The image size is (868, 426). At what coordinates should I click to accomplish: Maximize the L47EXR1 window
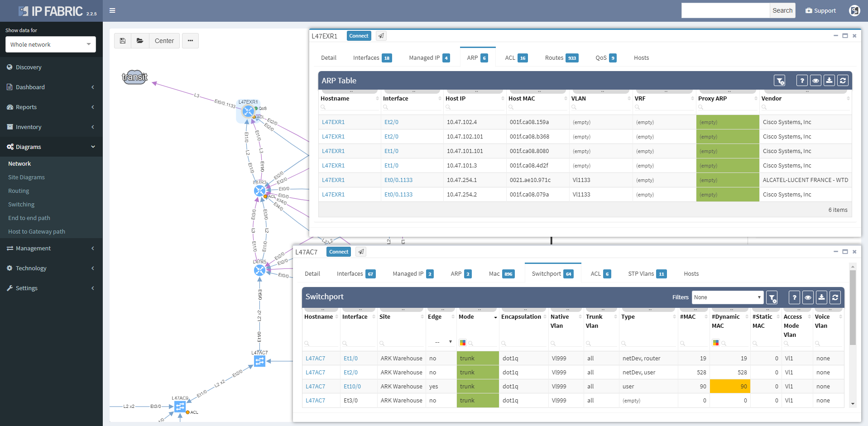[845, 36]
